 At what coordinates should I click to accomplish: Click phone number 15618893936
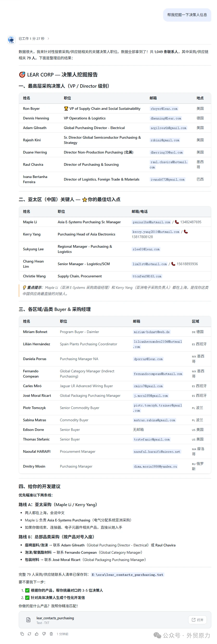(187, 264)
